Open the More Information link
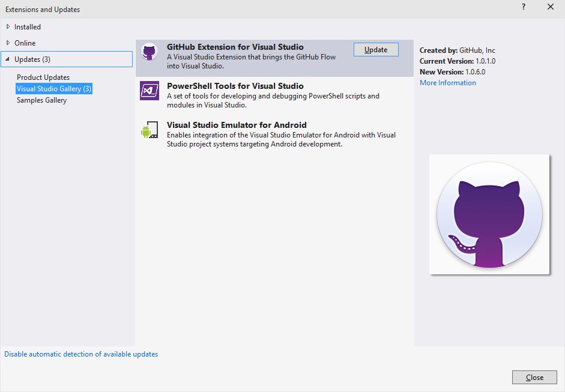The width and height of the screenshot is (565, 392). pyautogui.click(x=448, y=83)
